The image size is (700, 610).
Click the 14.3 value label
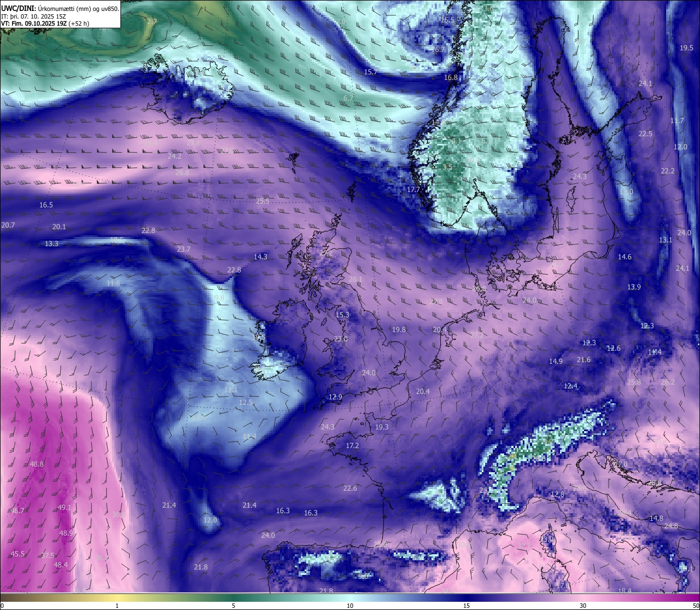[260, 257]
